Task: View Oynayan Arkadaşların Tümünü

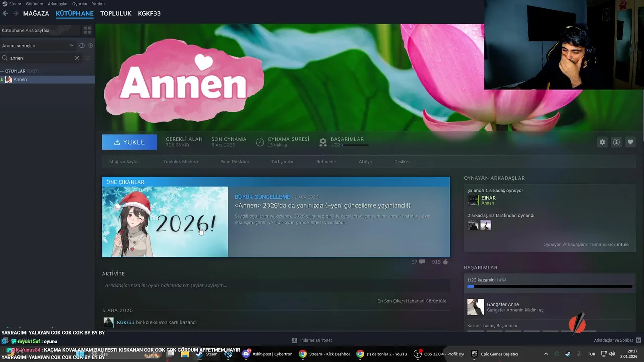Action: pyautogui.click(x=586, y=244)
